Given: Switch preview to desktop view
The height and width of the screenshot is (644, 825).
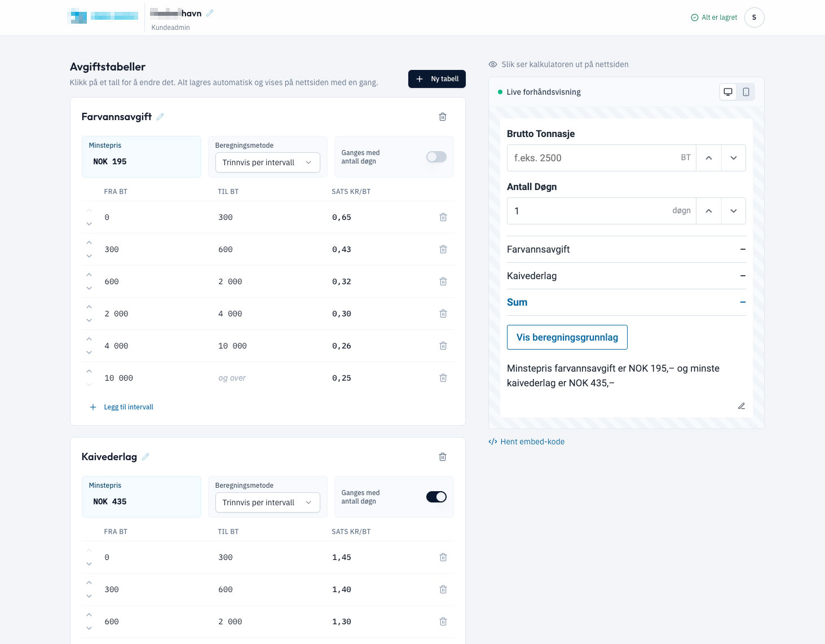Looking at the screenshot, I should tap(728, 92).
